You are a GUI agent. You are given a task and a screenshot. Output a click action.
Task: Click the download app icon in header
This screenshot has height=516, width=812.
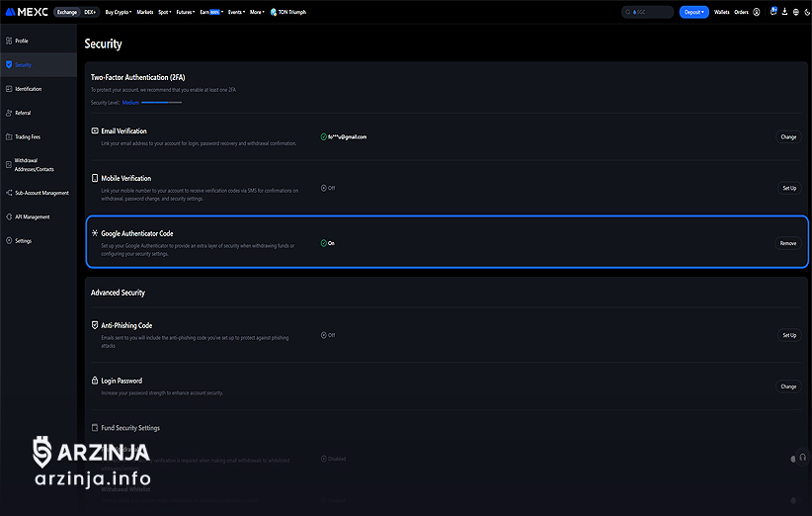click(x=785, y=12)
